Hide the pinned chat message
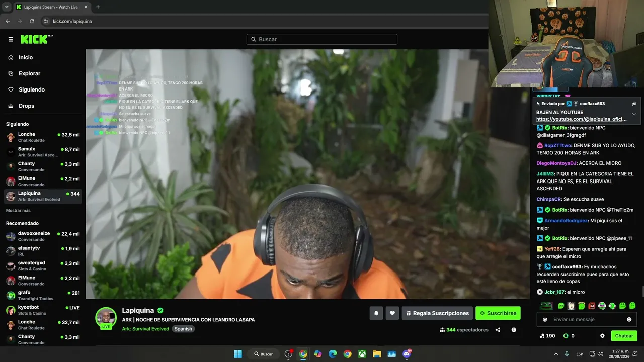The height and width of the screenshot is (362, 644). pyautogui.click(x=634, y=103)
